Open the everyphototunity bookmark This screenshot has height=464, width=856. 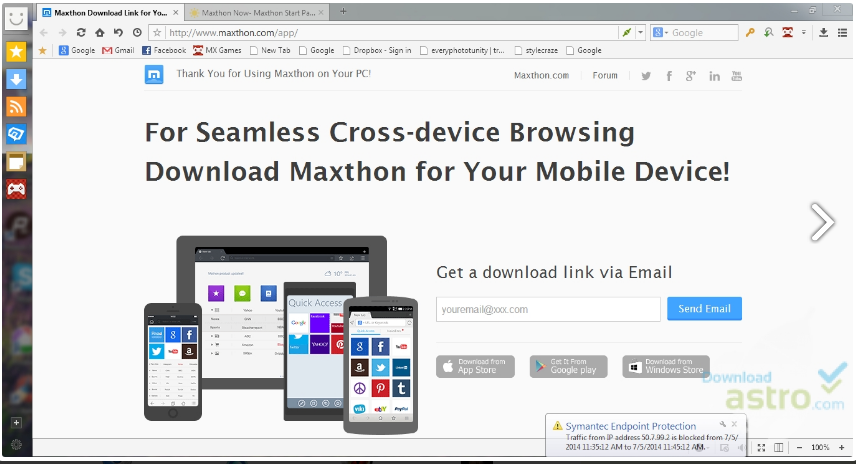[x=462, y=50]
